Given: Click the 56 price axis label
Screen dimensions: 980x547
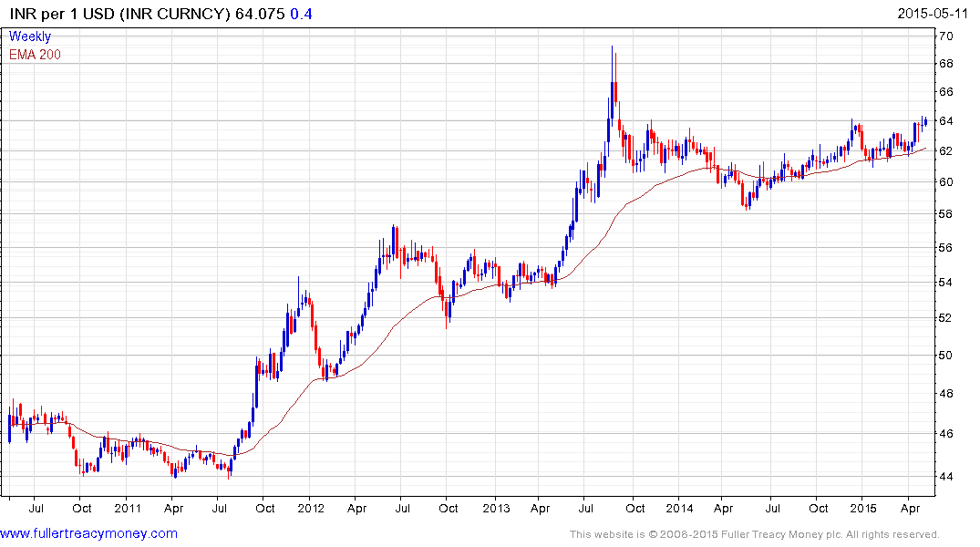Looking at the screenshot, I should click(x=945, y=248).
